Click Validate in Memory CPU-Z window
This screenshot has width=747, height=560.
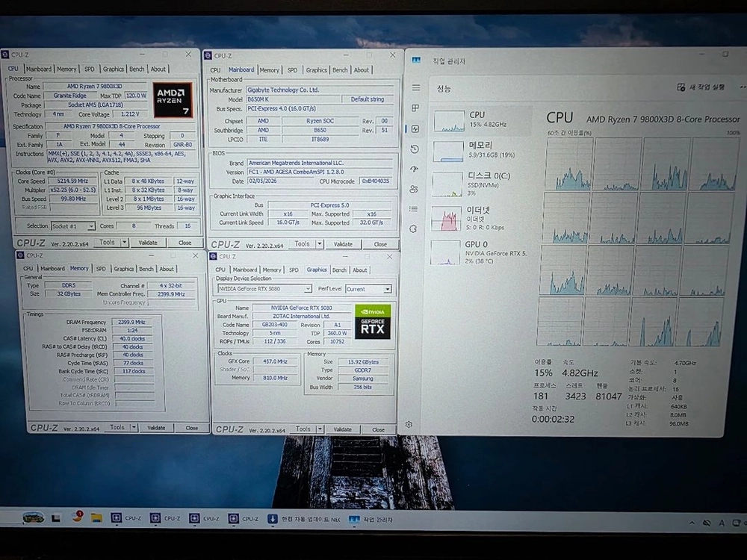(x=156, y=428)
